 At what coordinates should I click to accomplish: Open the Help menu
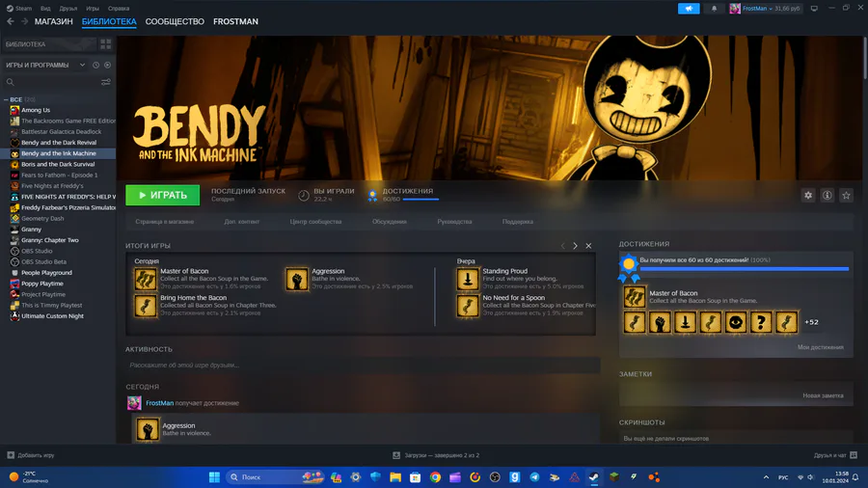pos(119,9)
